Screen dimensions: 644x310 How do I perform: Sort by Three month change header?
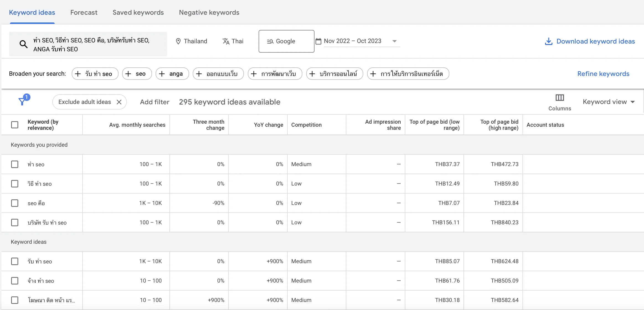[x=208, y=125]
